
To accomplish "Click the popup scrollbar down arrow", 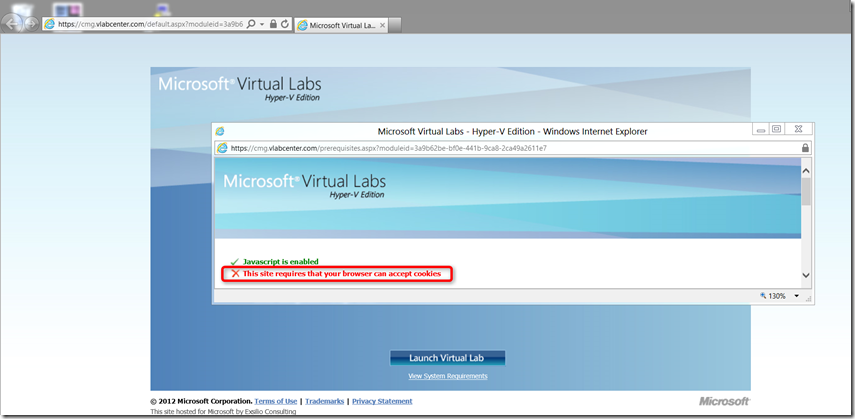I will point(806,276).
